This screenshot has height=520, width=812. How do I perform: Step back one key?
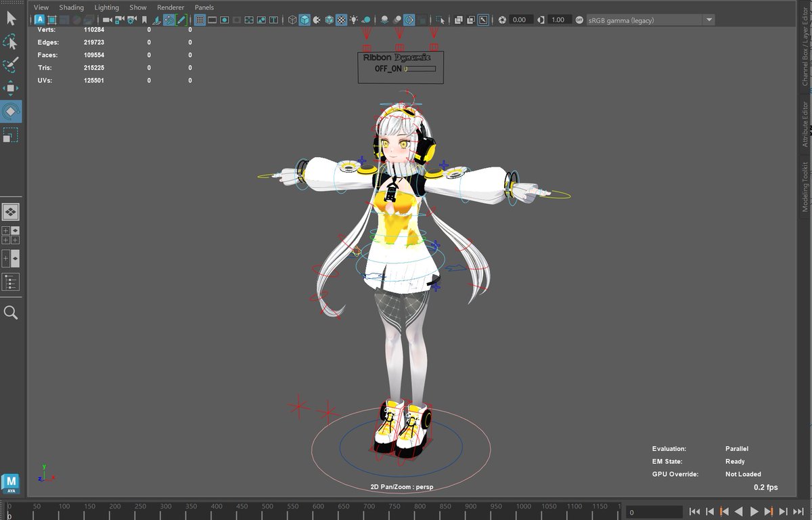(x=724, y=512)
